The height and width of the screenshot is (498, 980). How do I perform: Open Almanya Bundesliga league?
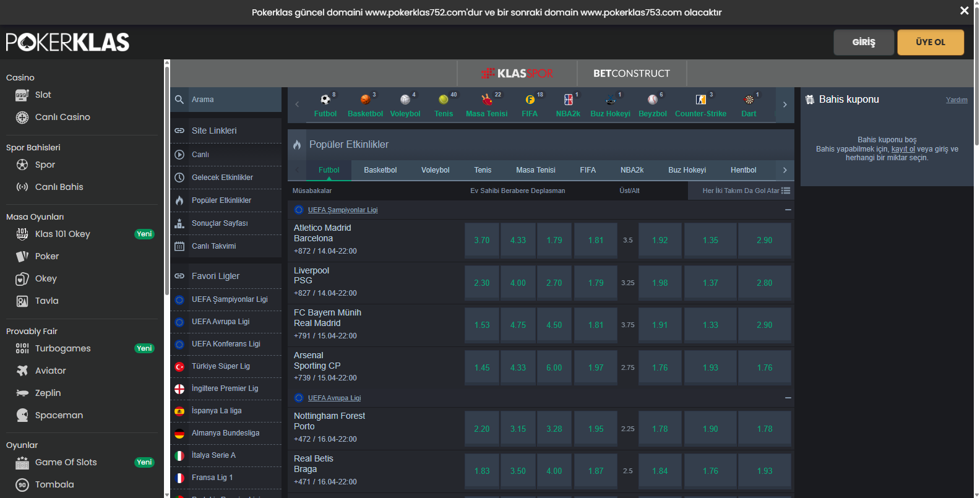coord(226,433)
